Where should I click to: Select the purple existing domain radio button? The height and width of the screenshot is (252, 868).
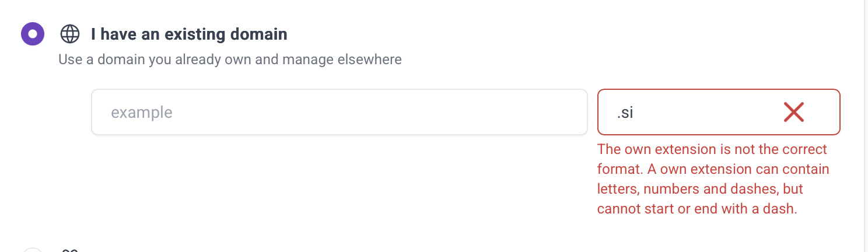tap(33, 34)
